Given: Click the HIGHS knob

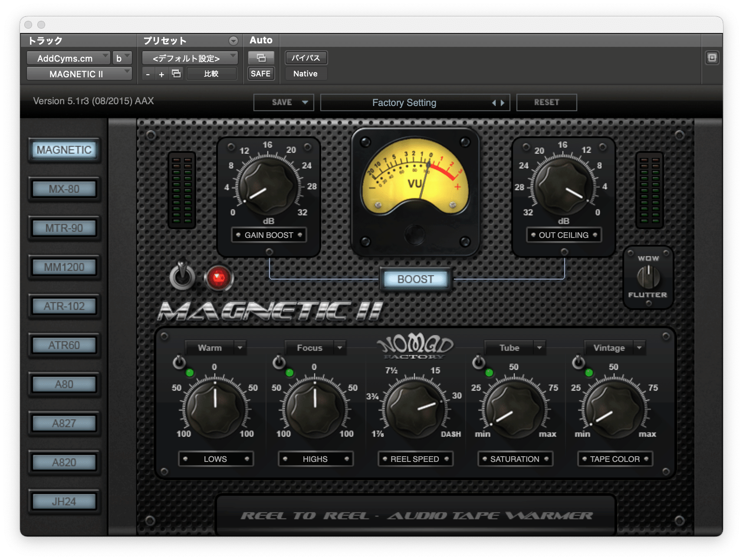Looking at the screenshot, I should pyautogui.click(x=315, y=409).
